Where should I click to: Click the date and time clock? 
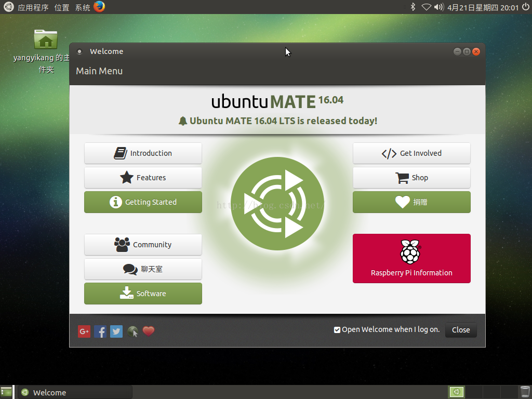pos(483,7)
